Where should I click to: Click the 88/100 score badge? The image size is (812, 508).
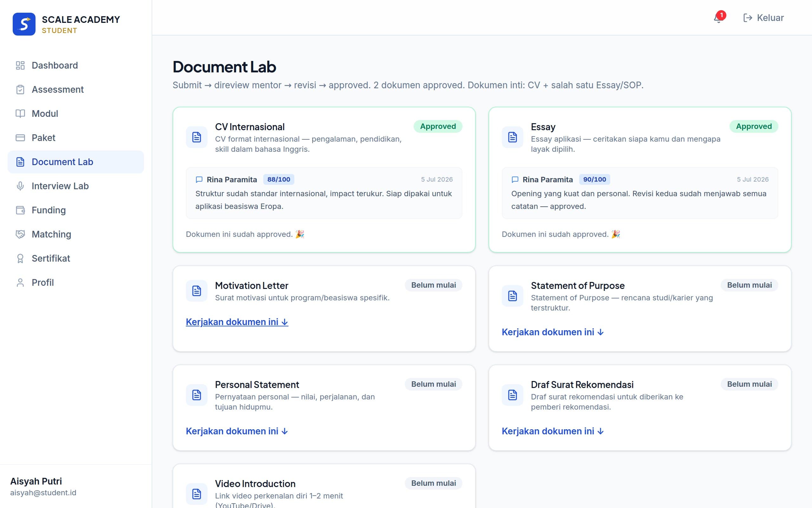[278, 179]
